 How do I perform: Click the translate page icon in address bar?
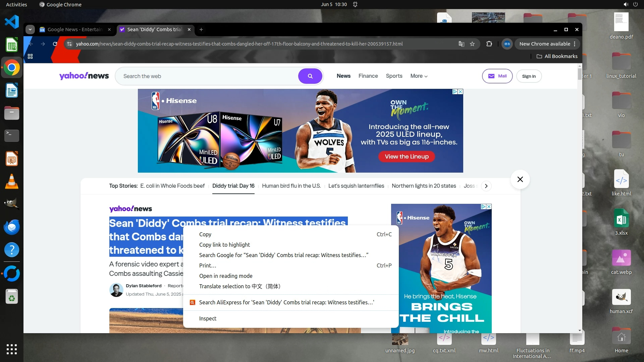(462, 44)
